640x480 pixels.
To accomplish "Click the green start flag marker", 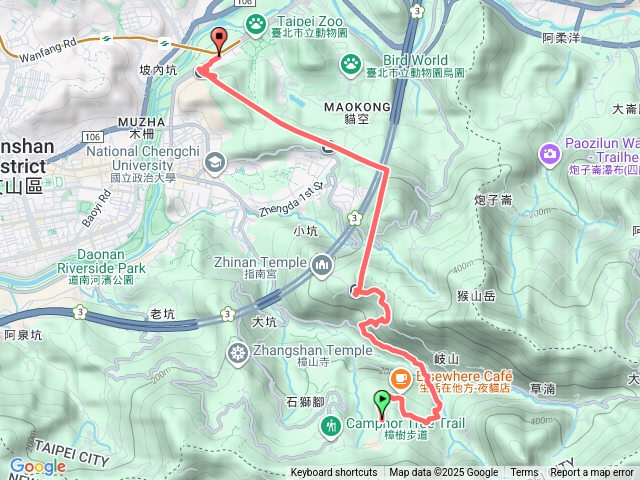I will (382, 404).
